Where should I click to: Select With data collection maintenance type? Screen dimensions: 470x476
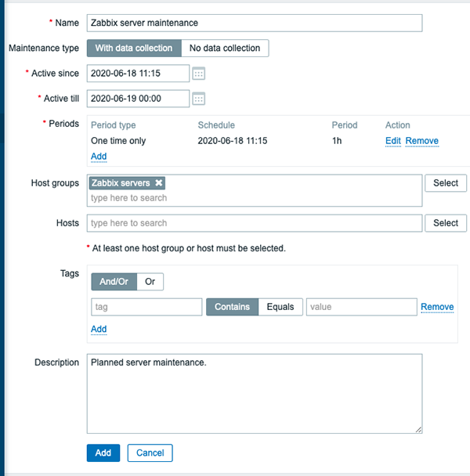click(x=134, y=48)
